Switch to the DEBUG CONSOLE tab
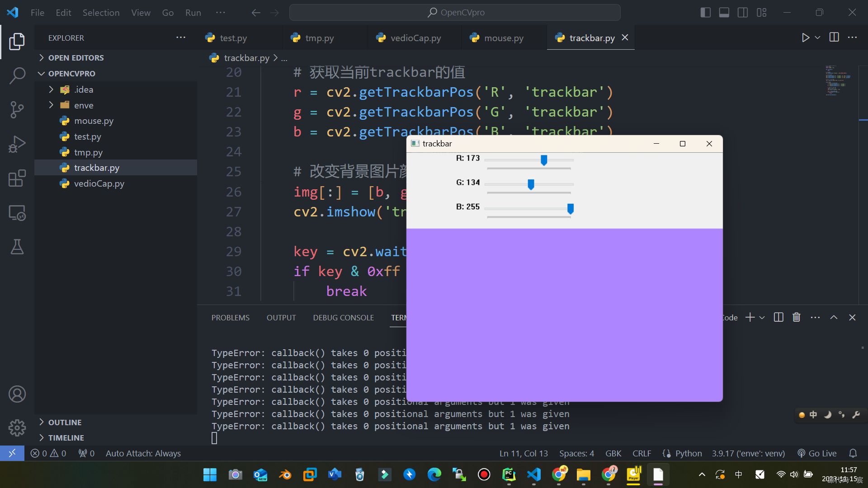 tap(343, 318)
